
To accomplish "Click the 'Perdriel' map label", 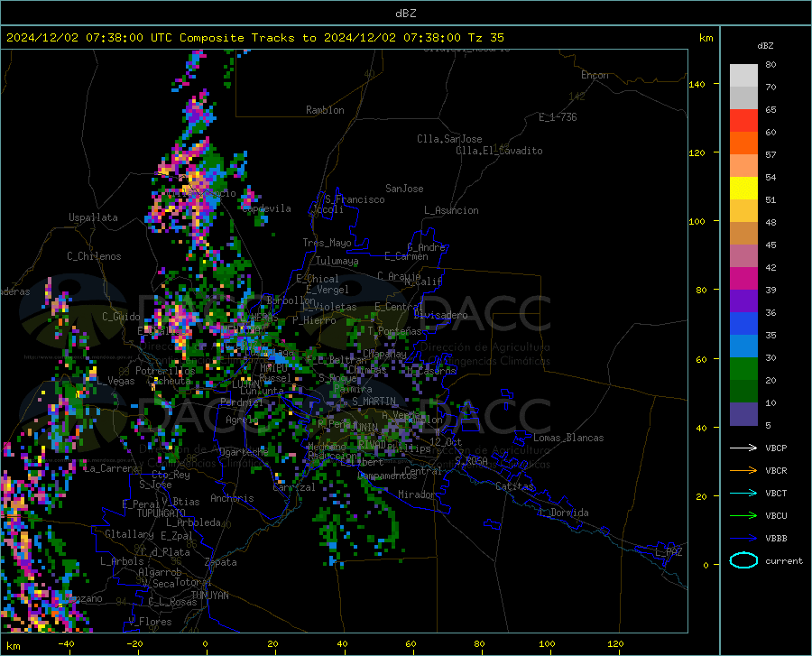I will coord(241,402).
